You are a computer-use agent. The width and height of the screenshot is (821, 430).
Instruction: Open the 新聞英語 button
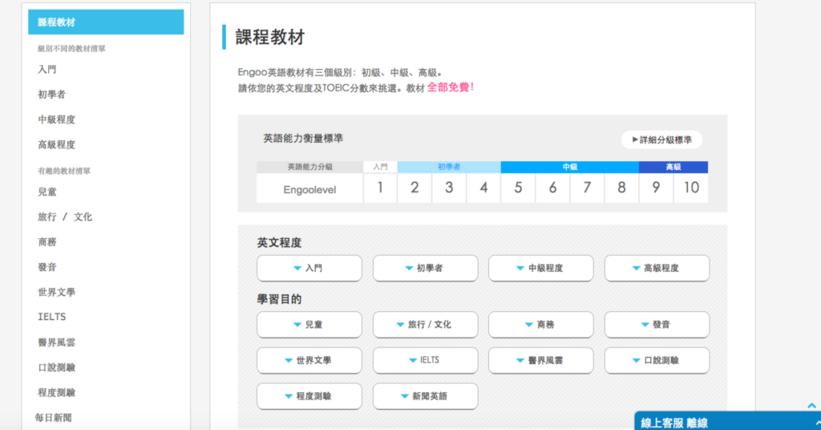pos(425,396)
